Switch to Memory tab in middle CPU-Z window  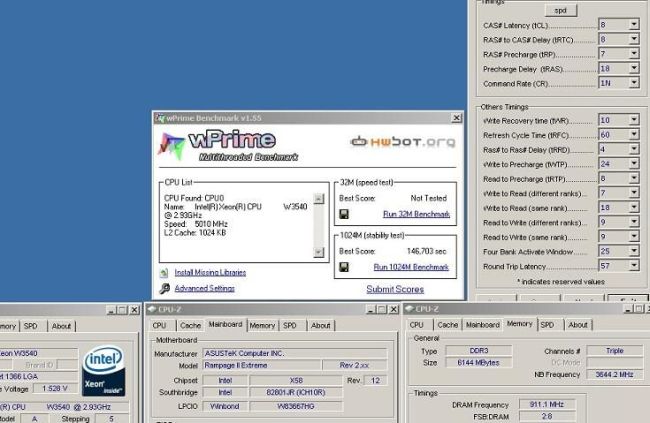point(262,326)
